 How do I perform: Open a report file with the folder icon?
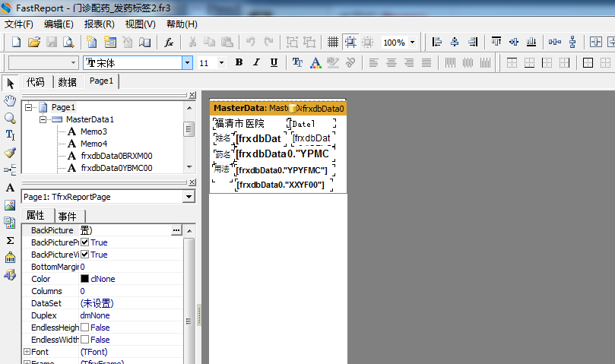tap(34, 42)
